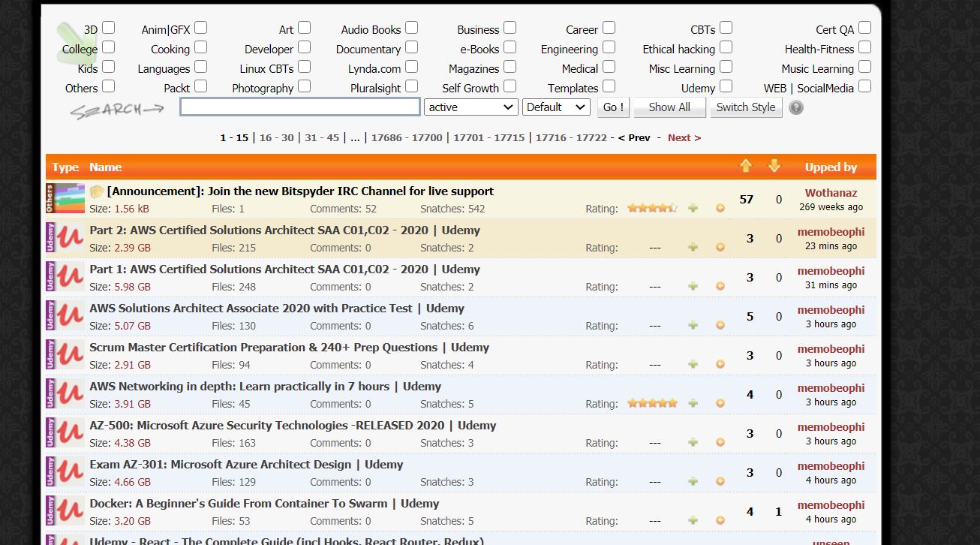This screenshot has height=545, width=980.
Task: Toggle the Ethical hacking checkbox
Action: click(x=726, y=47)
